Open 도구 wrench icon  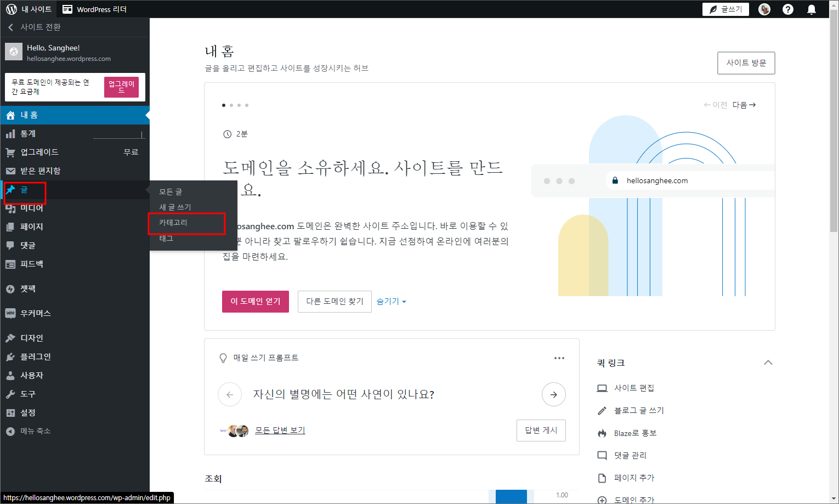tap(10, 394)
